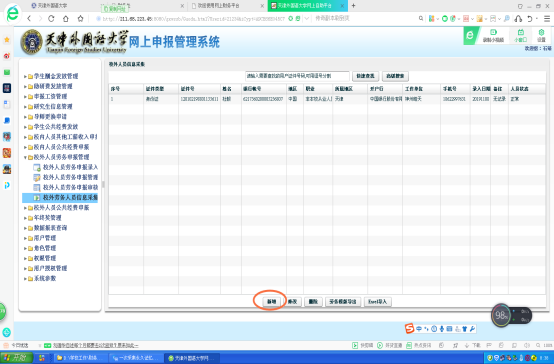Click the 修改 edit button
This screenshot has height=364, width=554.
292,301
